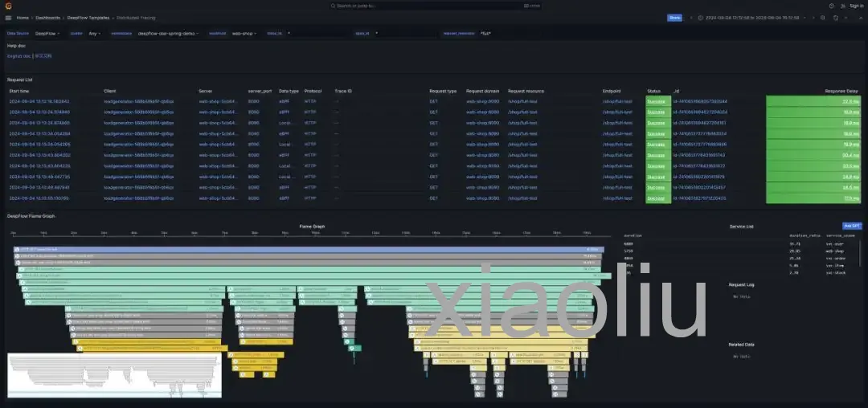The width and height of the screenshot is (868, 408).
Task: Sort by the Start time column header
Action: [19, 91]
